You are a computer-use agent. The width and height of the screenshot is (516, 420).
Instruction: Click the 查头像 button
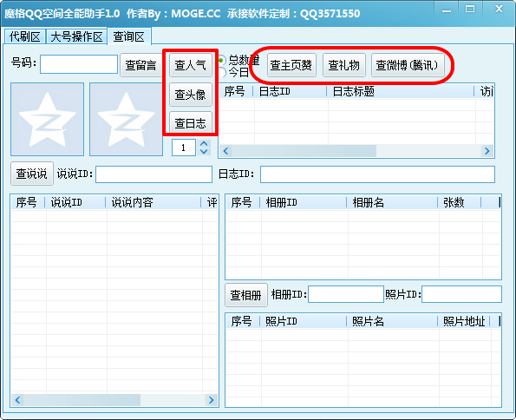[x=191, y=95]
